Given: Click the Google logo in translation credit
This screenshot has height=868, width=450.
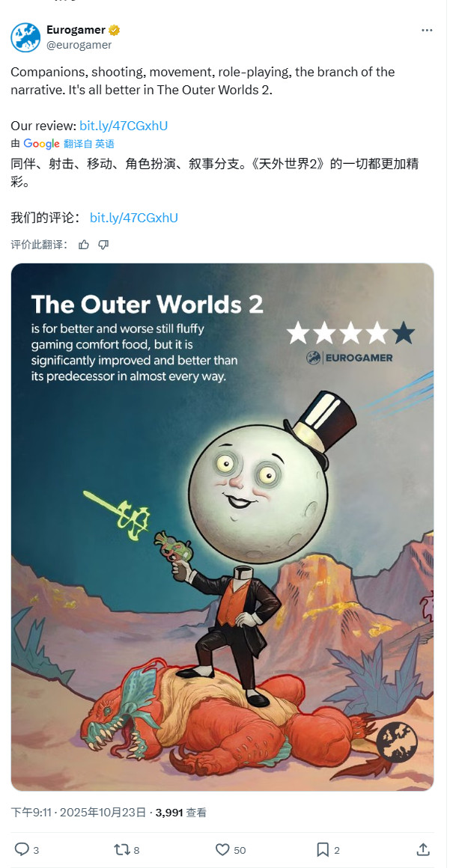Looking at the screenshot, I should tap(42, 144).
